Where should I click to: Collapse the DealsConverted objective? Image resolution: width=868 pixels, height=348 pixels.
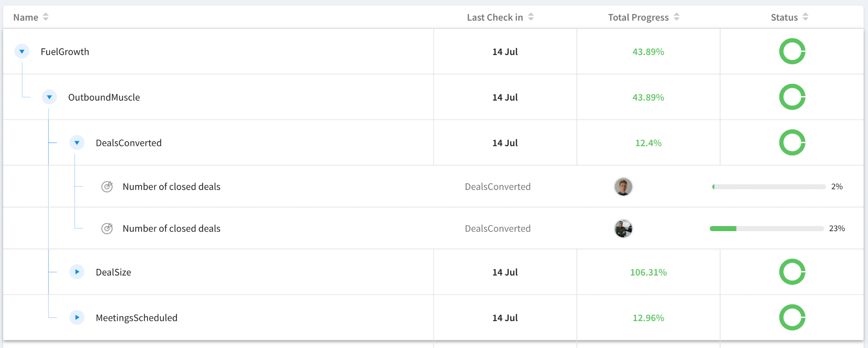pyautogui.click(x=77, y=143)
